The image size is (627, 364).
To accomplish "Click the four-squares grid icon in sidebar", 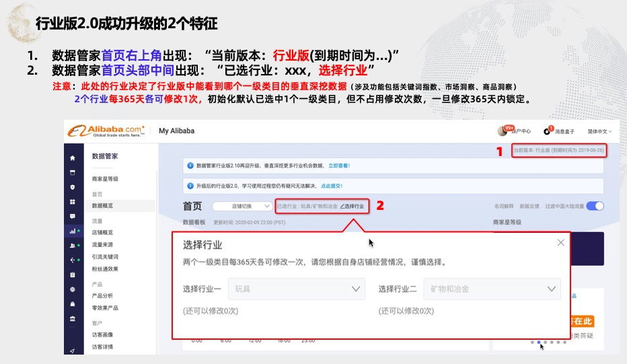I will click(73, 202).
